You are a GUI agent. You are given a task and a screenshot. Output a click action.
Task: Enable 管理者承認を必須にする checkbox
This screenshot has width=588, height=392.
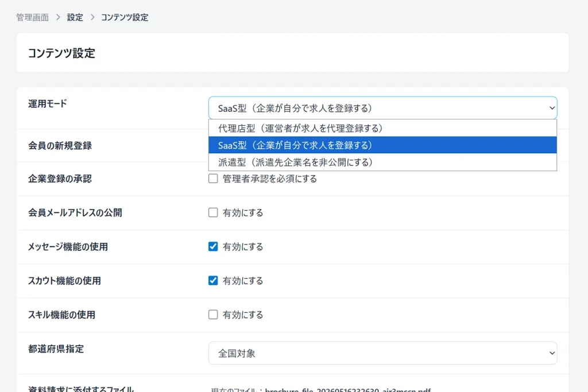213,178
